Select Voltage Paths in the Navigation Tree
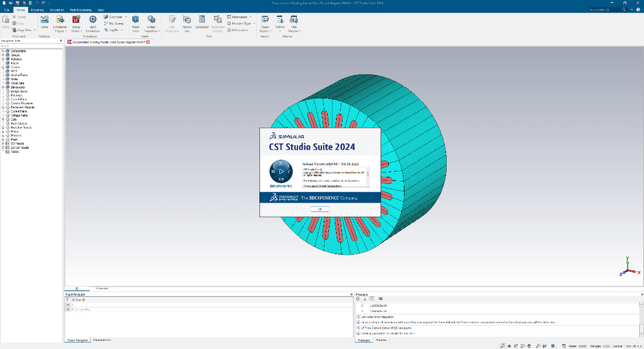Screen dimensions: 644x349 tap(19, 116)
